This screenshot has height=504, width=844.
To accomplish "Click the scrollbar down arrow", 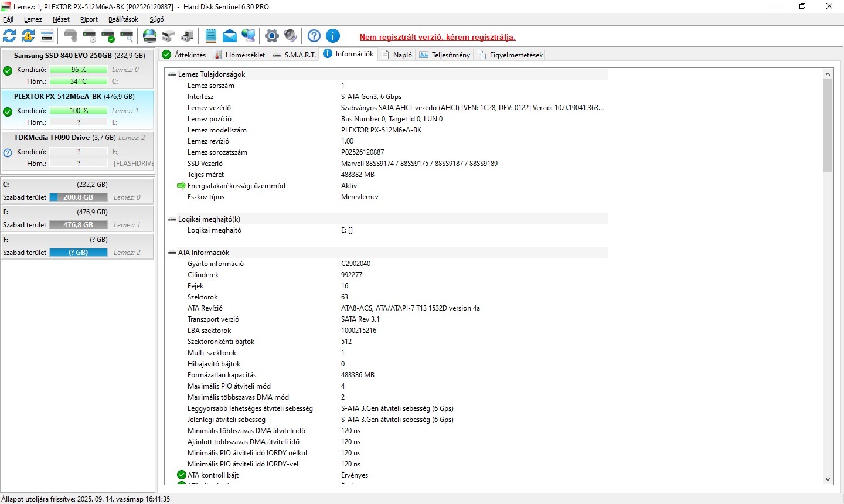I will 828,479.
